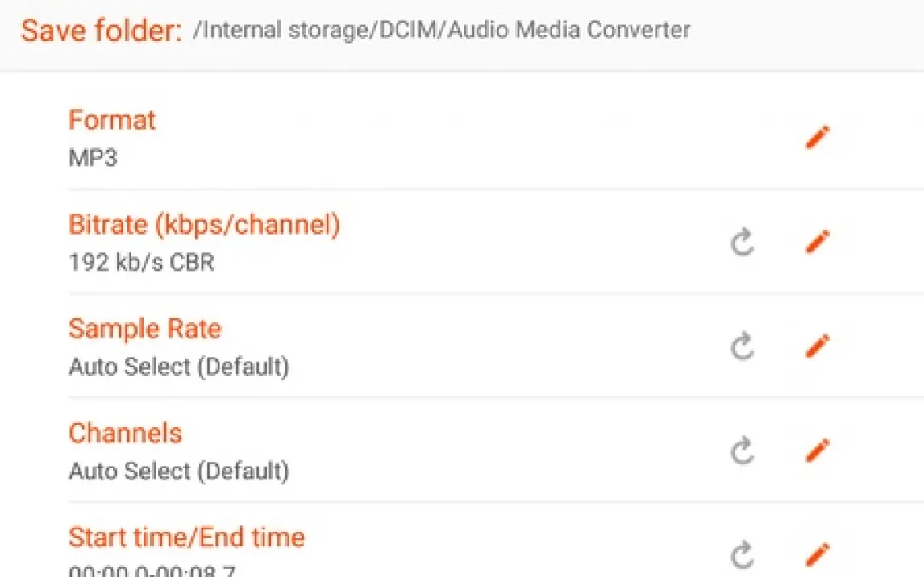Edit the Channels setting pencil icon
The image size is (924, 577).
[818, 450]
